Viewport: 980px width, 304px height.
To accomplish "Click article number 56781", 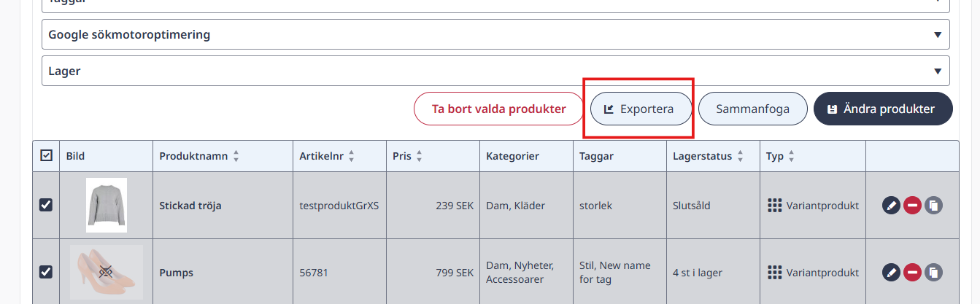I will coord(314,273).
